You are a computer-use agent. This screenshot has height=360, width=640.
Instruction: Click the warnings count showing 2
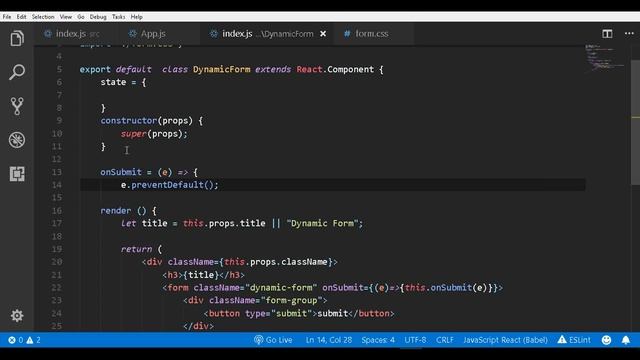(33, 340)
